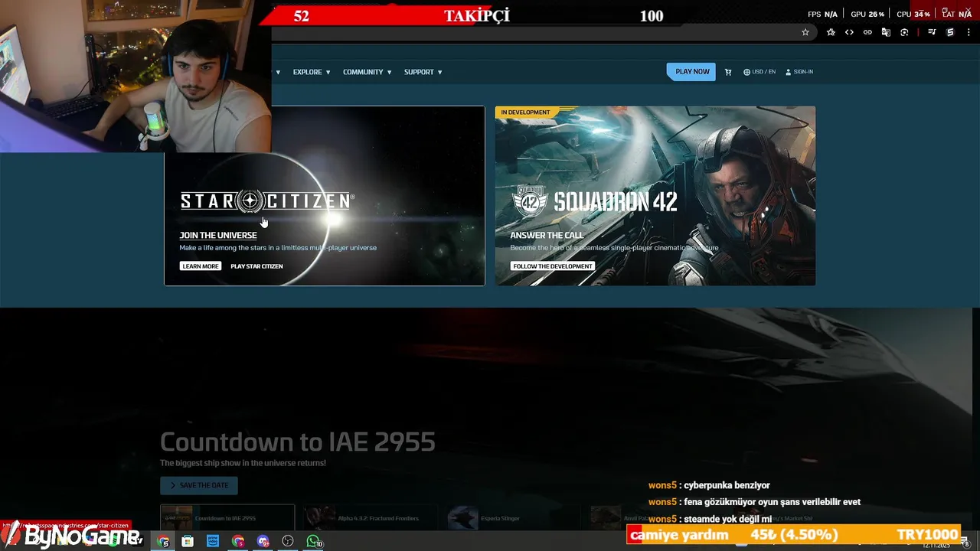Viewport: 980px width, 551px height.
Task: Click the GPU 26 % overlay readout
Action: pos(867,15)
